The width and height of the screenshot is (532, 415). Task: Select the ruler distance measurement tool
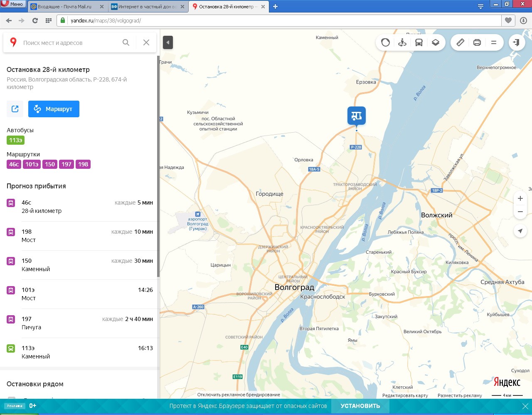point(461,42)
